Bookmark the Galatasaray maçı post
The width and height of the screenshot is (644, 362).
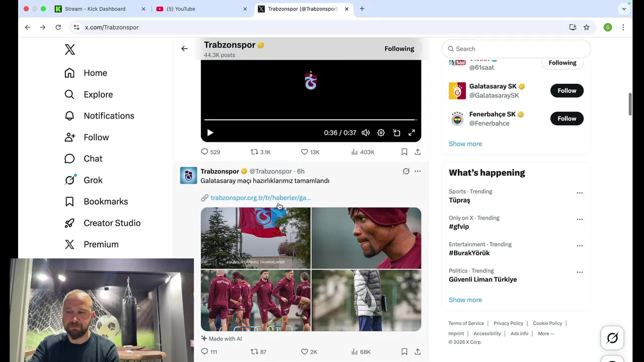[x=404, y=352]
